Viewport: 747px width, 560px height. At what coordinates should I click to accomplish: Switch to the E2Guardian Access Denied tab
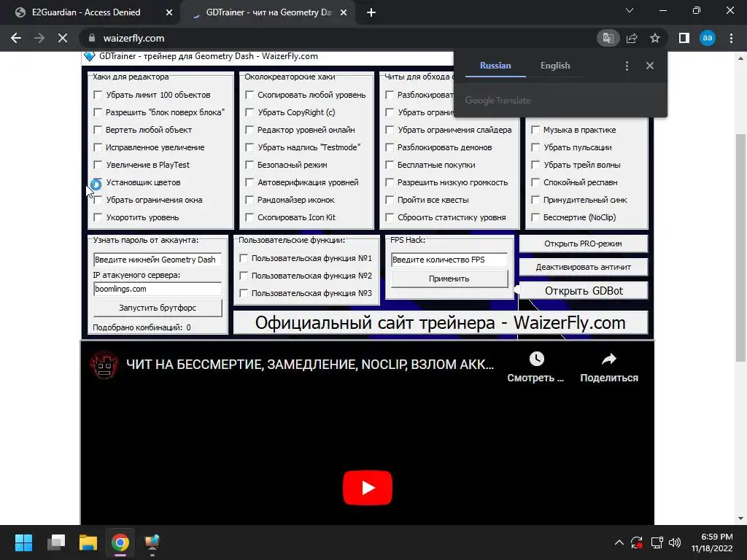86,12
